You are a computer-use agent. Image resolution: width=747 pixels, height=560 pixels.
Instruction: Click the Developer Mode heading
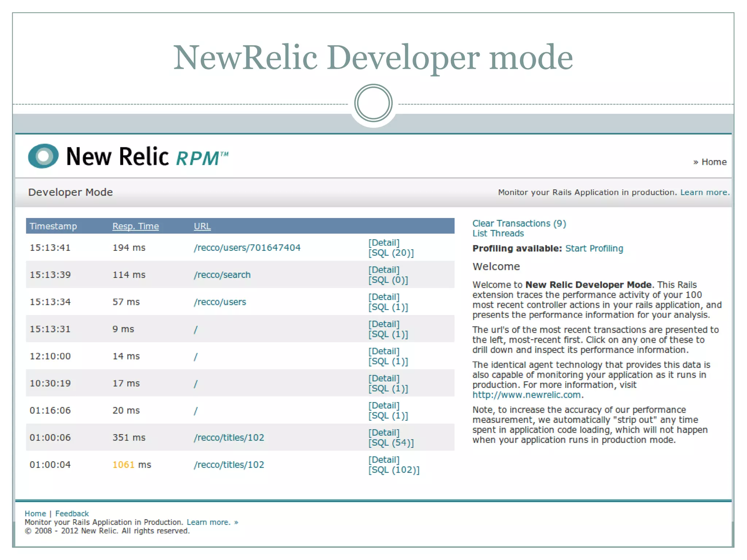(70, 192)
